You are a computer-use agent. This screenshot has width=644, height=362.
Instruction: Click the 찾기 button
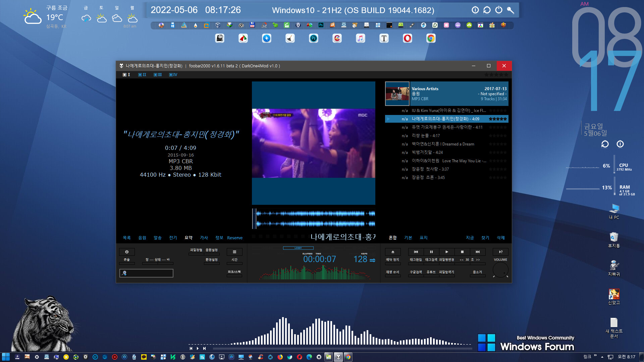pyautogui.click(x=485, y=238)
